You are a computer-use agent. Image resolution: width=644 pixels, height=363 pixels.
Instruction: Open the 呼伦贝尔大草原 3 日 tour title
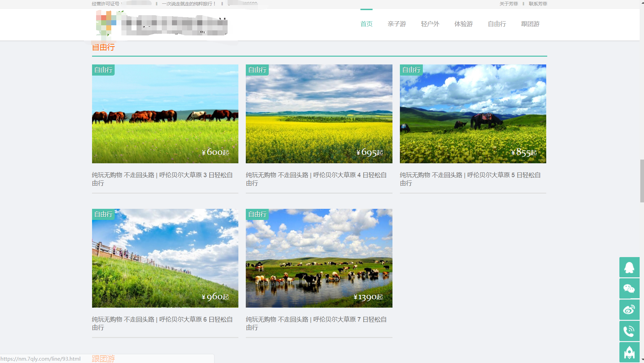tap(163, 179)
